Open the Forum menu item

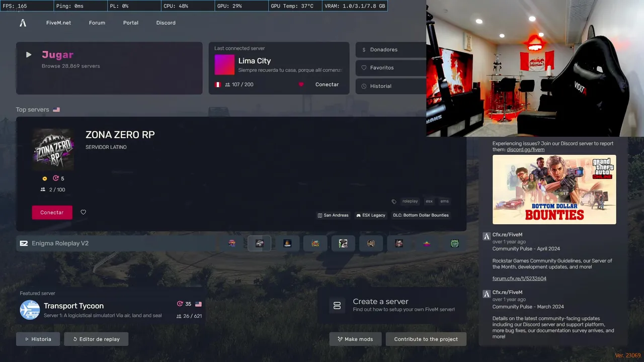click(97, 23)
